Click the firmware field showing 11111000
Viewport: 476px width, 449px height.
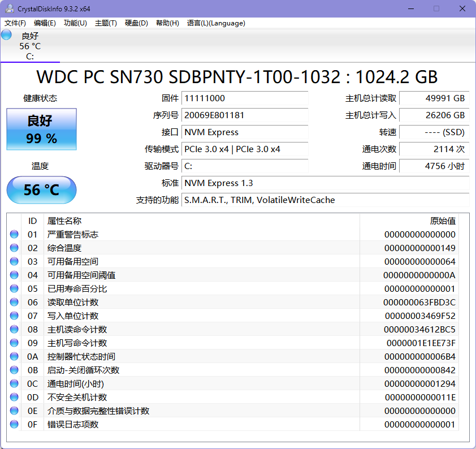coord(245,98)
